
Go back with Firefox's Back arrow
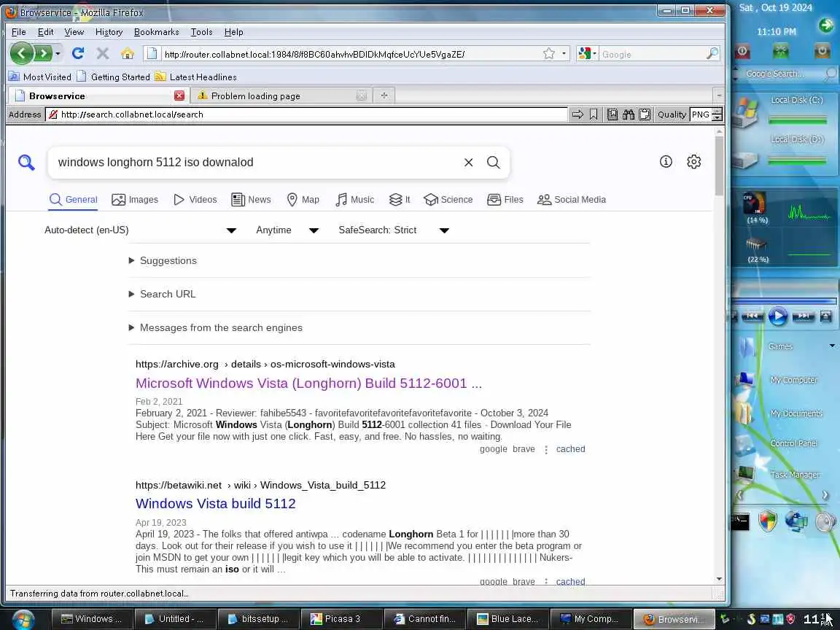pos(21,53)
